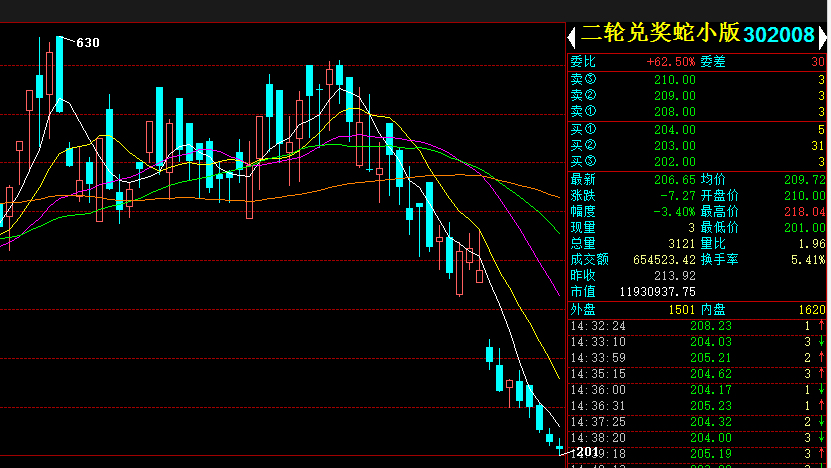The width and height of the screenshot is (831, 468).
Task: Click the 外盘 value 1501
Action: coord(682,310)
